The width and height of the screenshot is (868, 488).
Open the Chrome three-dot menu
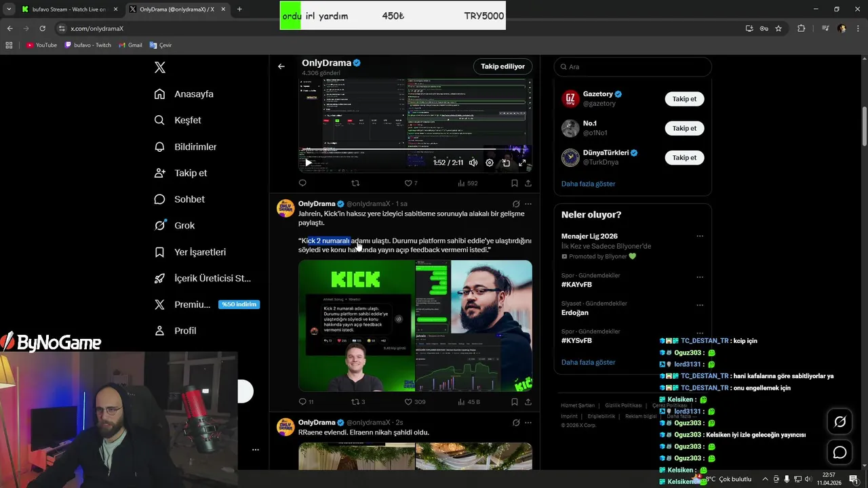859,28
